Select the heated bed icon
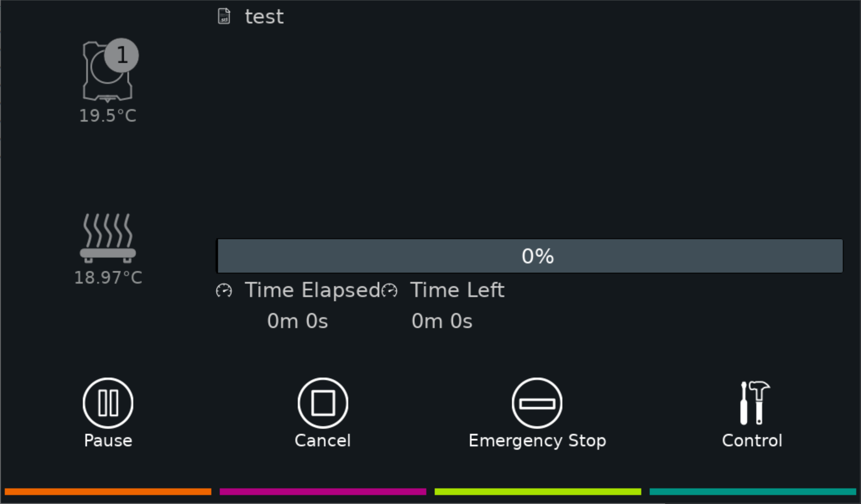This screenshot has height=504, width=861. click(108, 238)
